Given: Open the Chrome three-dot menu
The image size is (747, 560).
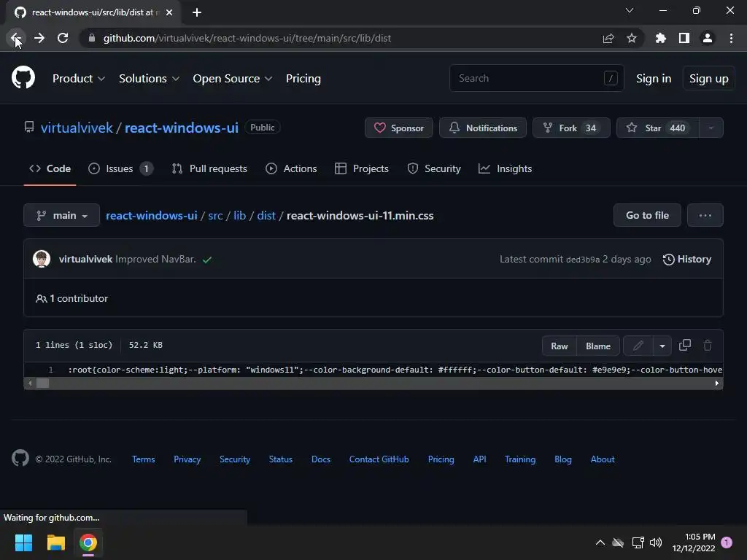Looking at the screenshot, I should pyautogui.click(x=731, y=38).
